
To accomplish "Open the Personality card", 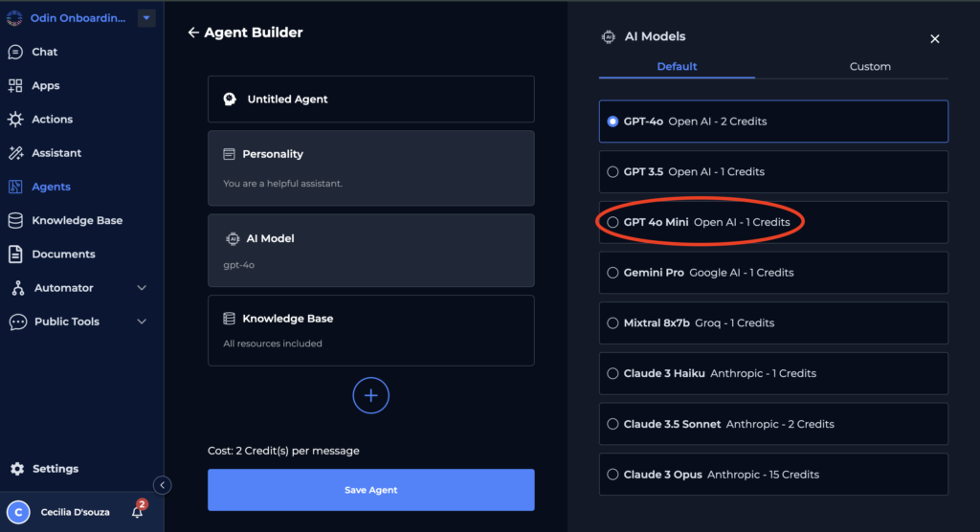I will coord(370,168).
